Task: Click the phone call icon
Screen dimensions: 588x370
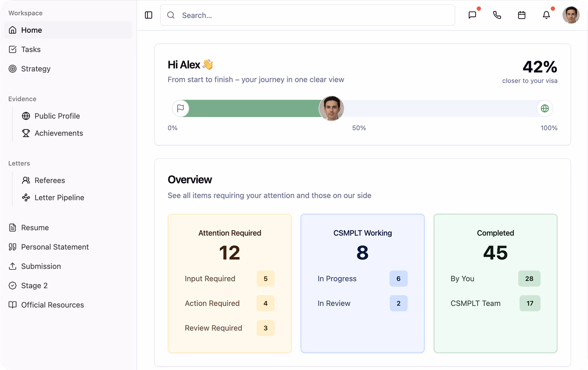Action: (x=497, y=15)
